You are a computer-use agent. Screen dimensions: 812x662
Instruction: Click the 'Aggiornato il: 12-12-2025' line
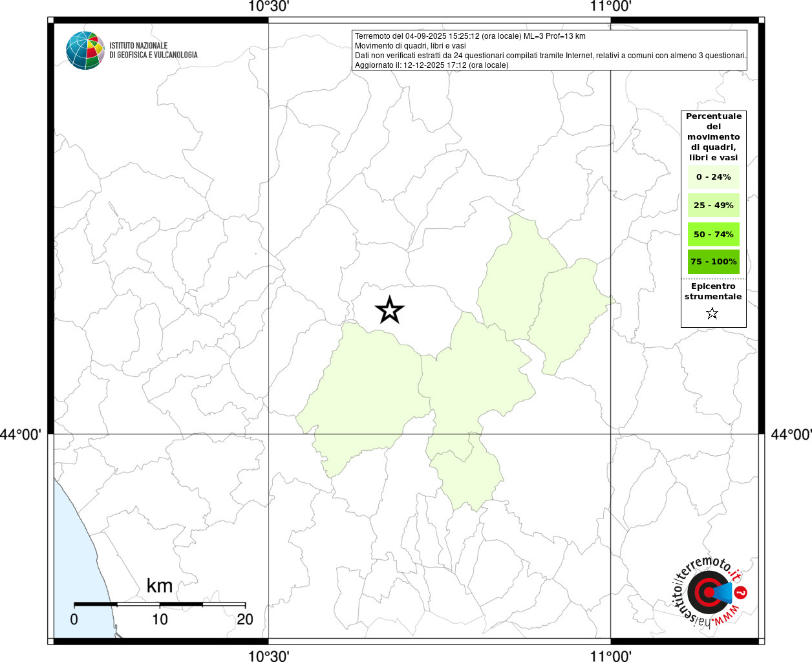(x=432, y=65)
